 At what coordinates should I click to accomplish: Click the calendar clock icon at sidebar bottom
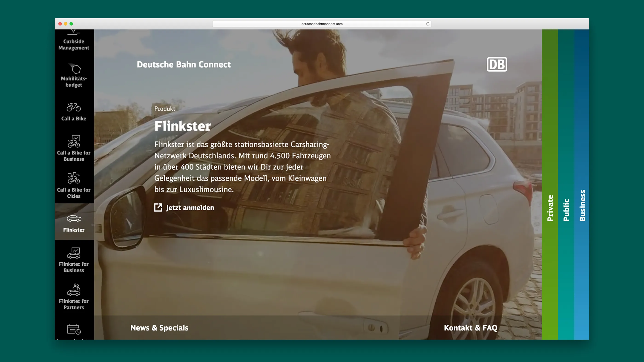click(74, 329)
